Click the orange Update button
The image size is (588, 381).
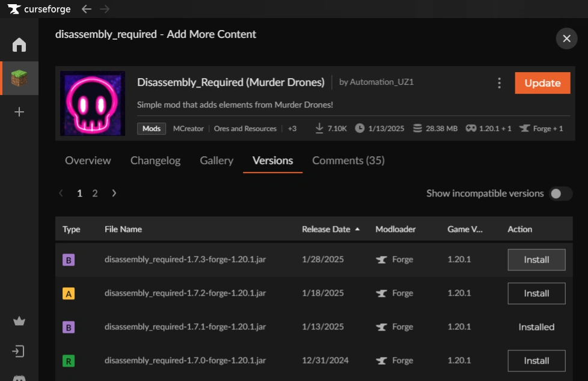point(543,83)
